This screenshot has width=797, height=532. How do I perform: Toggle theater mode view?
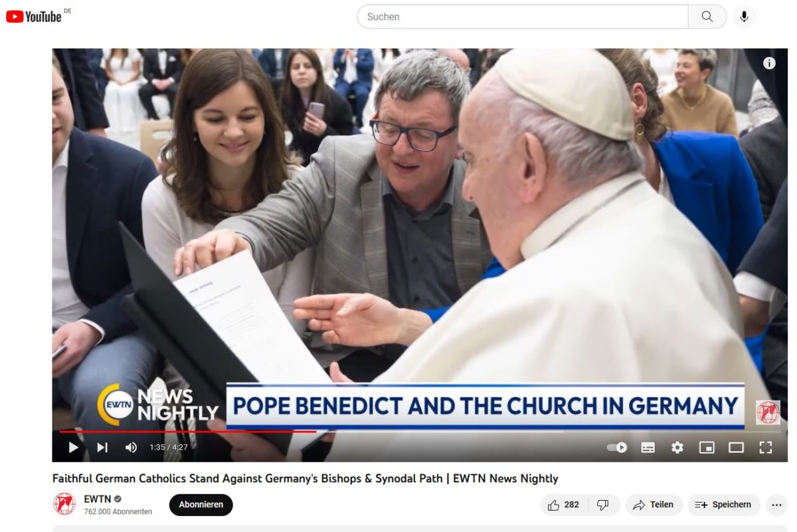coord(736,448)
